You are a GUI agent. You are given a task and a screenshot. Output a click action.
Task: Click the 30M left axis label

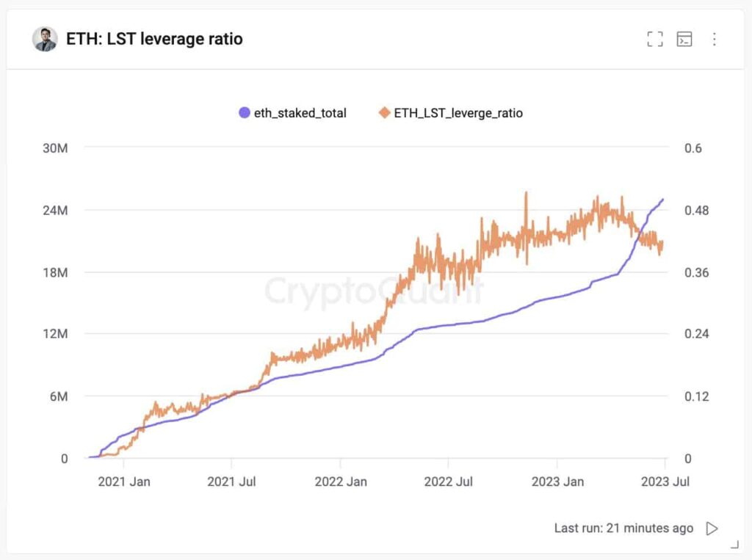55,148
